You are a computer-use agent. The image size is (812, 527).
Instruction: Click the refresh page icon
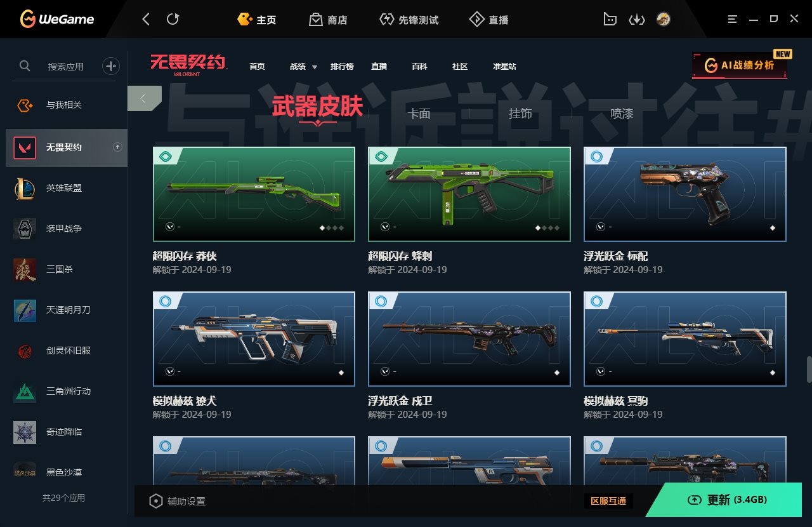point(173,19)
